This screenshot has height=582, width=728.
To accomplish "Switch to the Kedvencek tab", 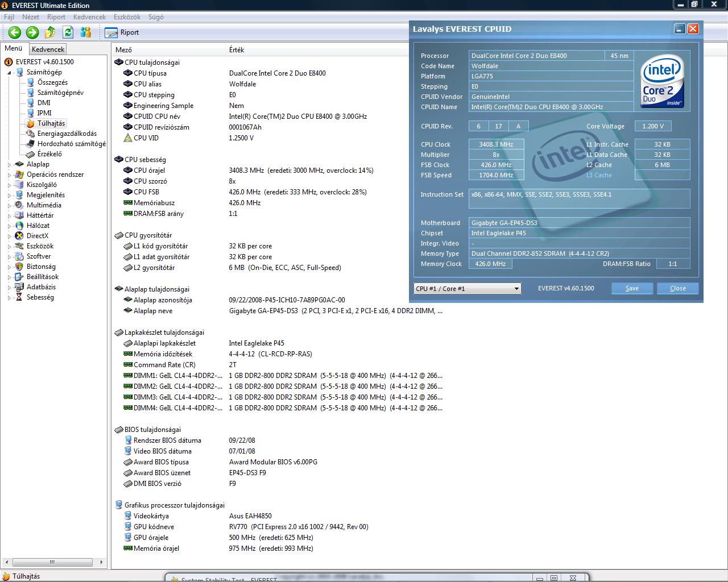I will click(48, 49).
